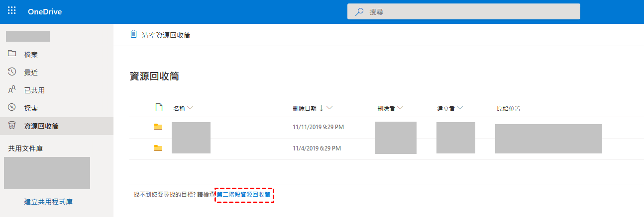Image resolution: width=644 pixels, height=217 pixels.
Task: Open the app launcher waffle icon
Action: 12,11
